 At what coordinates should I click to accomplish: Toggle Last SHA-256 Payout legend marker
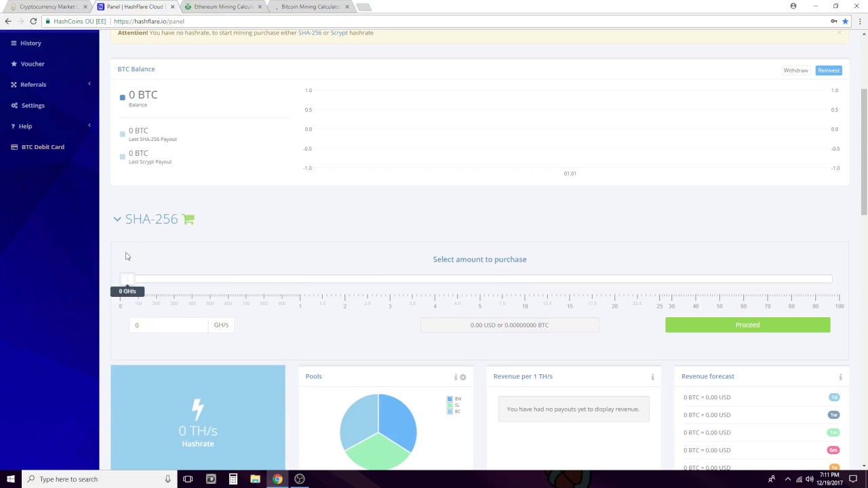[122, 134]
